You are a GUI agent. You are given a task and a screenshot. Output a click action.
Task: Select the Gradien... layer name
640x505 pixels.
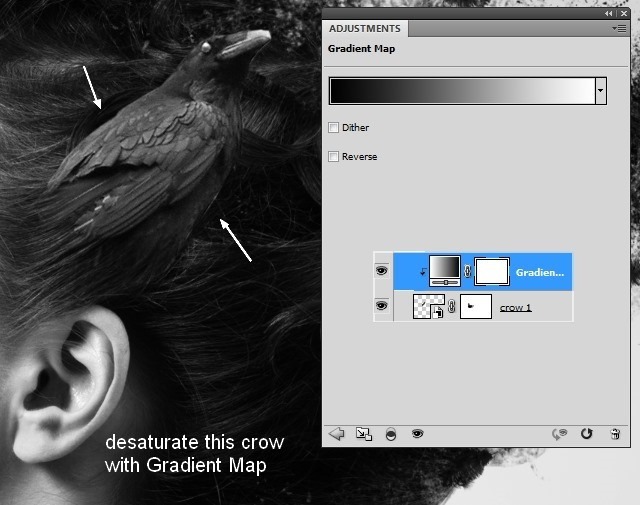540,272
